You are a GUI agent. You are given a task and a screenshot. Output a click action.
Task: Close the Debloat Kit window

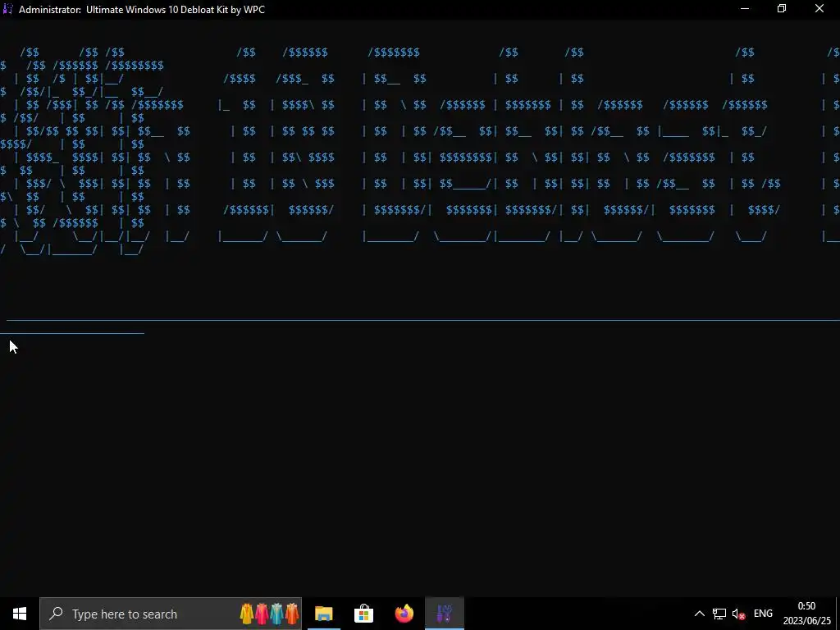click(x=819, y=9)
